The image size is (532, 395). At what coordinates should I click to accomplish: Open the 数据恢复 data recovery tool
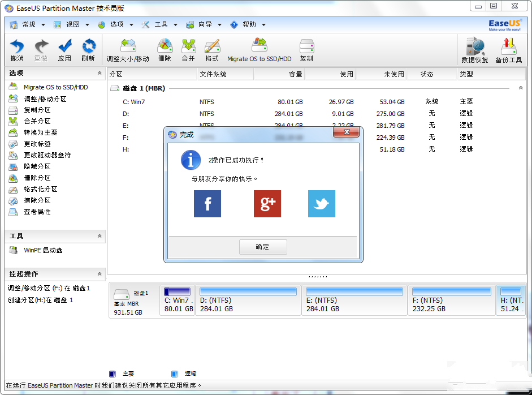point(475,50)
